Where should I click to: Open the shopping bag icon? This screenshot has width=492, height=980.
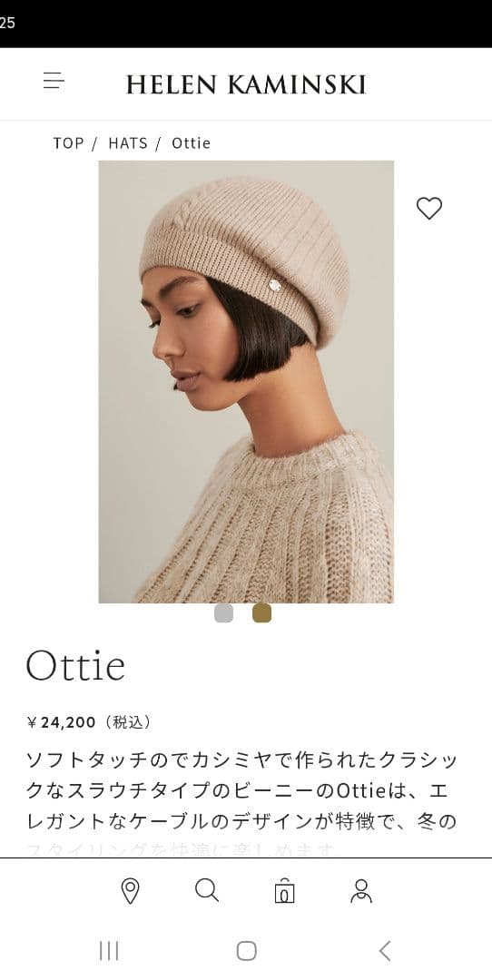click(x=284, y=891)
